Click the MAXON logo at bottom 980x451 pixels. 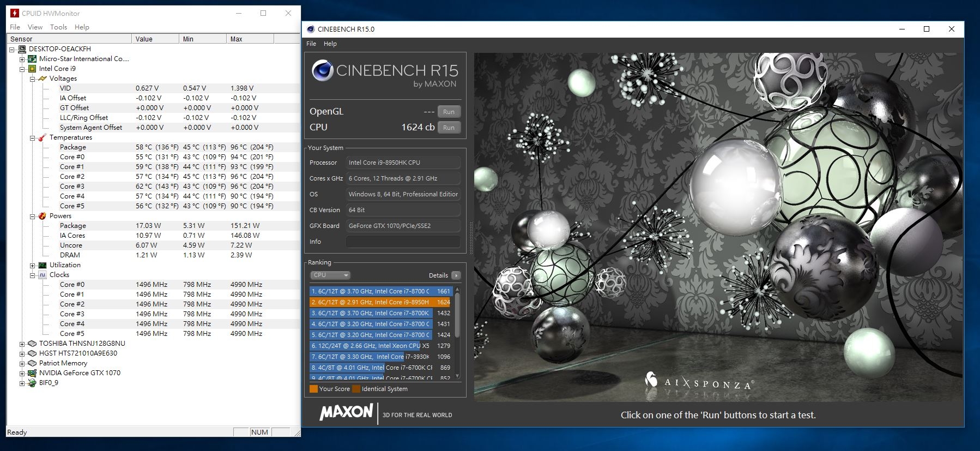(x=347, y=412)
